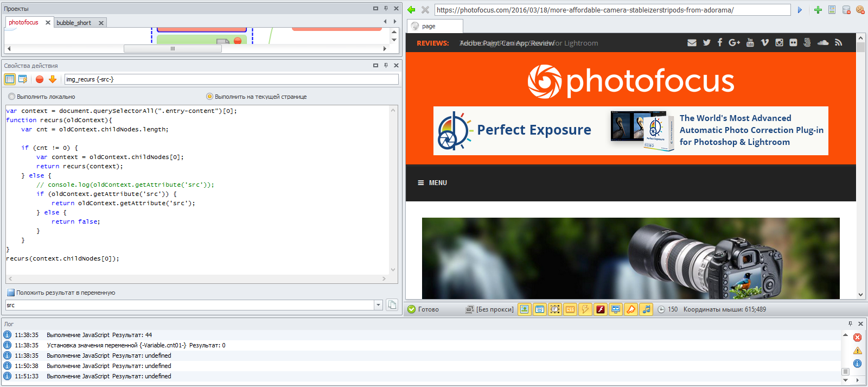The width and height of the screenshot is (868, 387).
Task: Open the email envelope icon on photofocus
Action: [x=692, y=43]
